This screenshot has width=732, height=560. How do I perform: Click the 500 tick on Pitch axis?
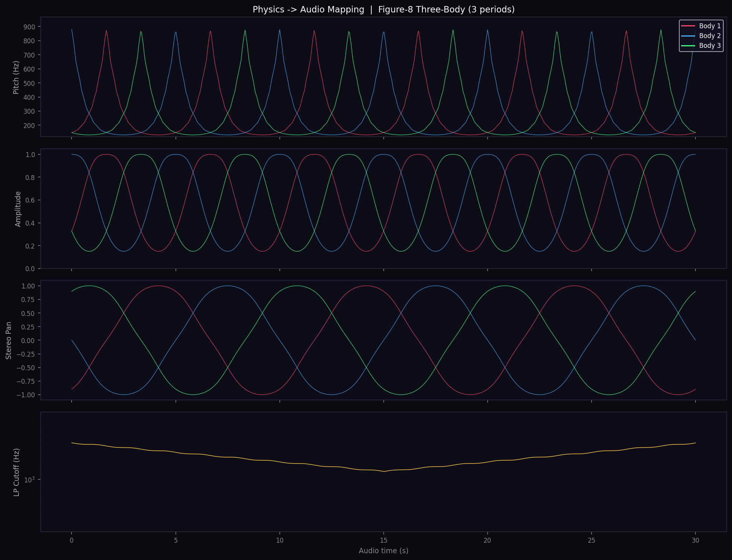tap(30, 83)
